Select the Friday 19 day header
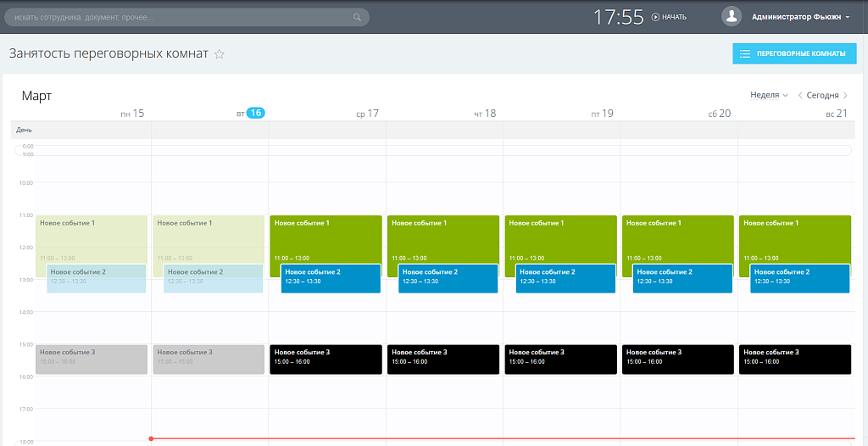This screenshot has width=868, height=446. (602, 113)
